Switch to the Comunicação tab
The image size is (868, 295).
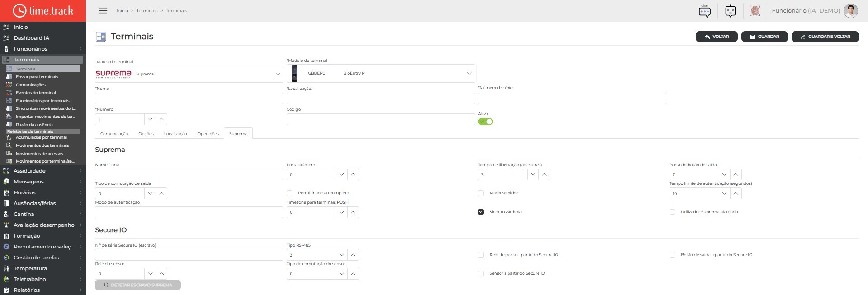114,134
